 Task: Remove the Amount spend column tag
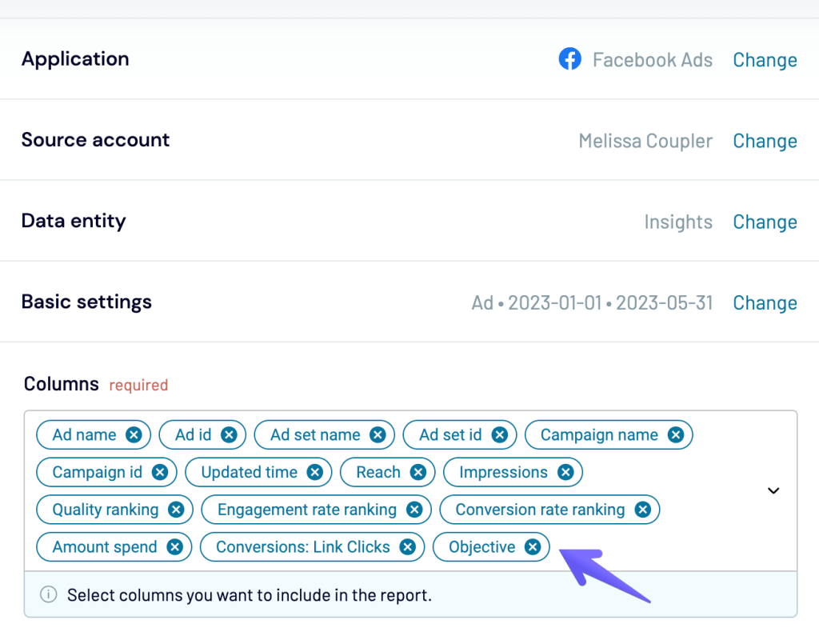[174, 548]
